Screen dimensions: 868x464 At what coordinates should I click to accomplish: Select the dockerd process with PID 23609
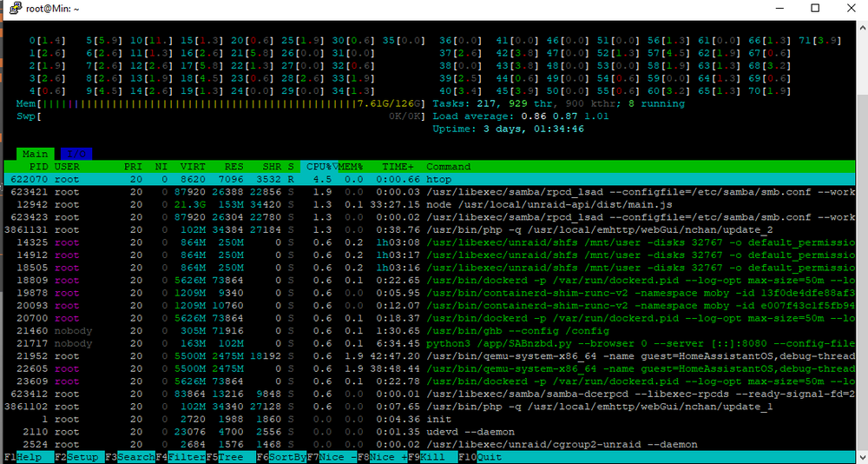click(430, 381)
